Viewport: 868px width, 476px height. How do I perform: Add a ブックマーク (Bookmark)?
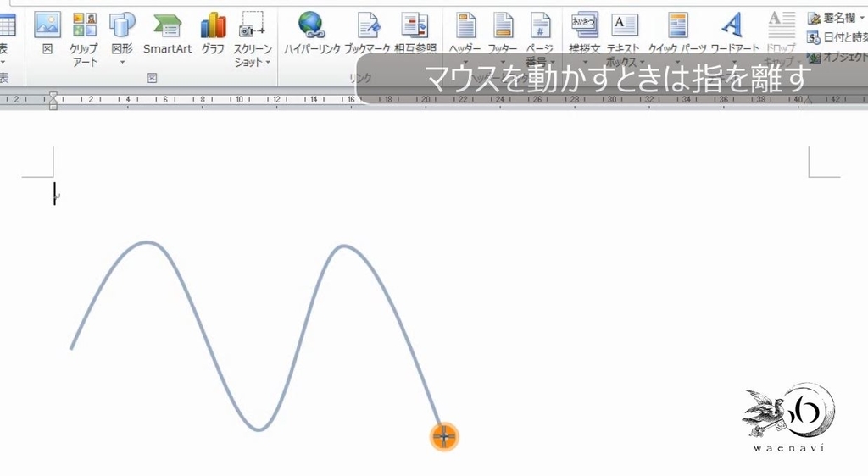point(368,34)
